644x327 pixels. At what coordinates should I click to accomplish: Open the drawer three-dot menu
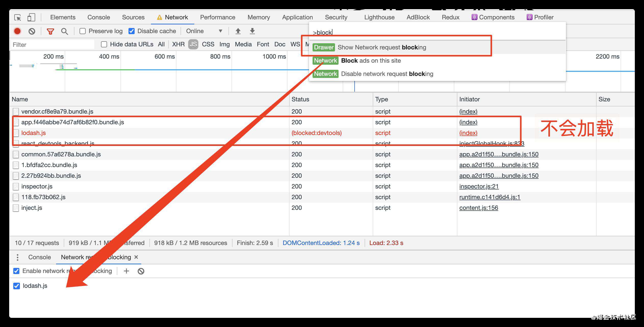click(17, 257)
